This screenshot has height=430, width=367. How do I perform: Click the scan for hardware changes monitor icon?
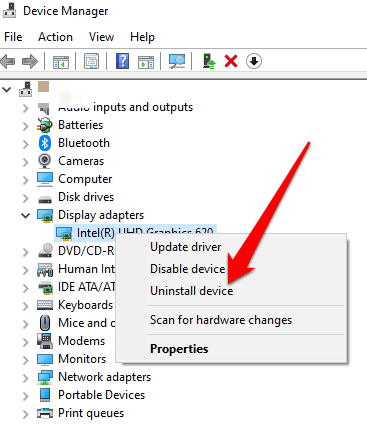point(177,61)
